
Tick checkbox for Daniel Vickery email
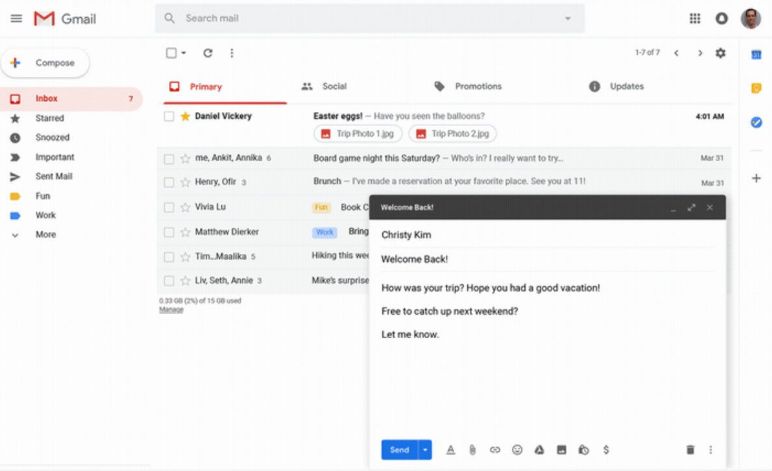coord(169,117)
